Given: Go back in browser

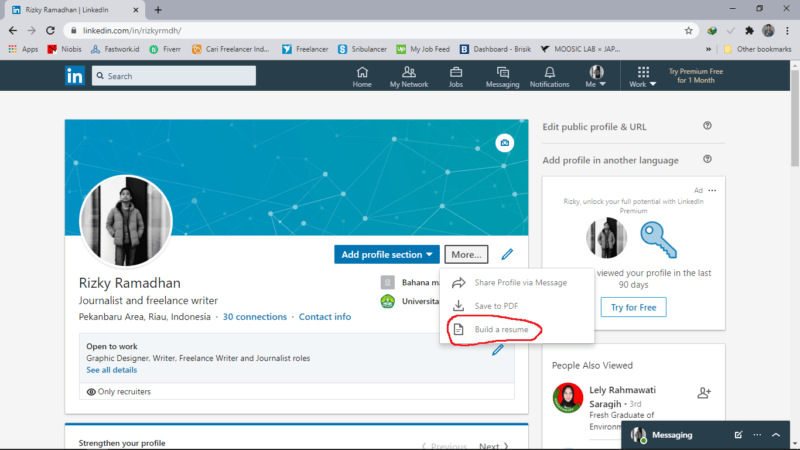Looking at the screenshot, I should pos(13,31).
